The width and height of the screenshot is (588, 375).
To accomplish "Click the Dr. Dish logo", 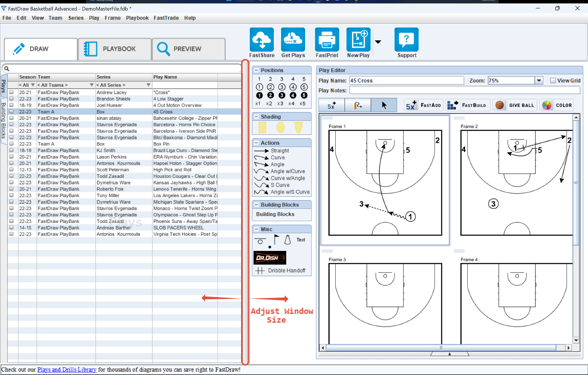I will (269, 258).
